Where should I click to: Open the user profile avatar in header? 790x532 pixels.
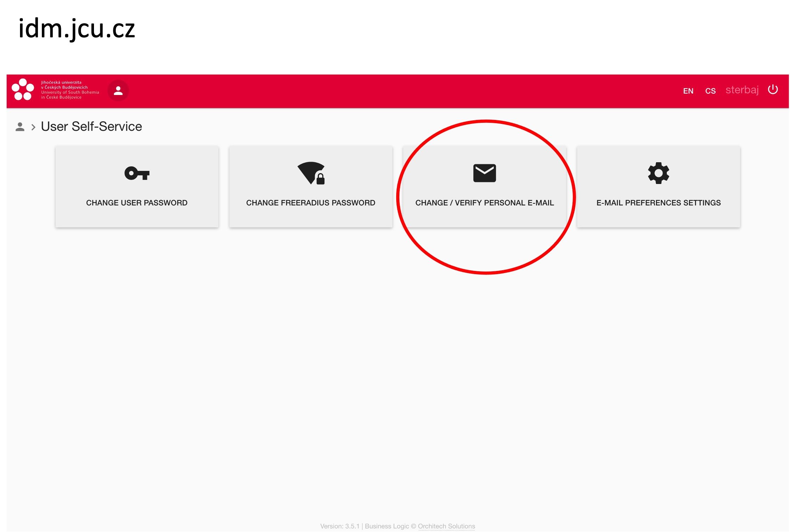pyautogui.click(x=118, y=91)
